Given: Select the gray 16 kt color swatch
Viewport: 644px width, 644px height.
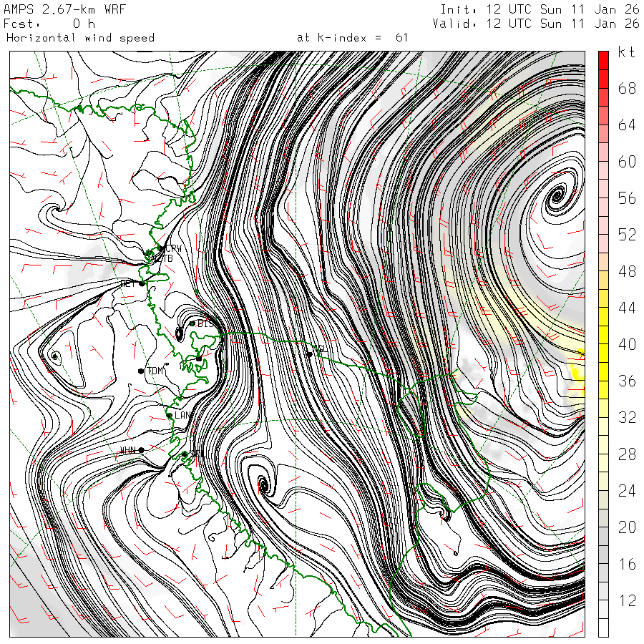Looking at the screenshot, I should (603, 555).
